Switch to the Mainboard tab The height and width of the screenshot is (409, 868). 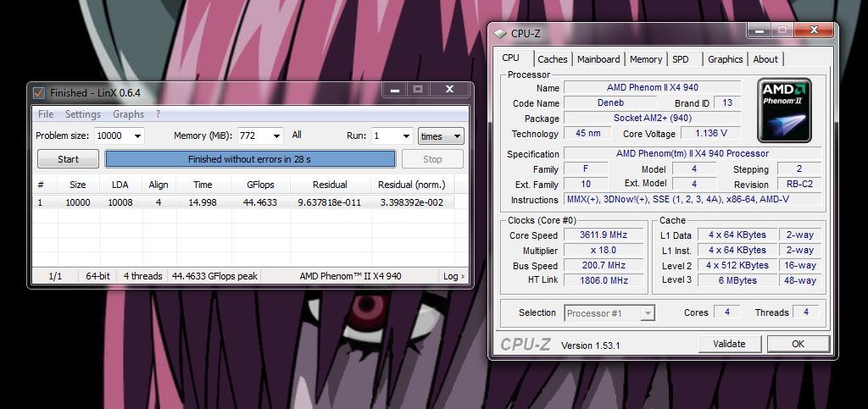pyautogui.click(x=598, y=59)
